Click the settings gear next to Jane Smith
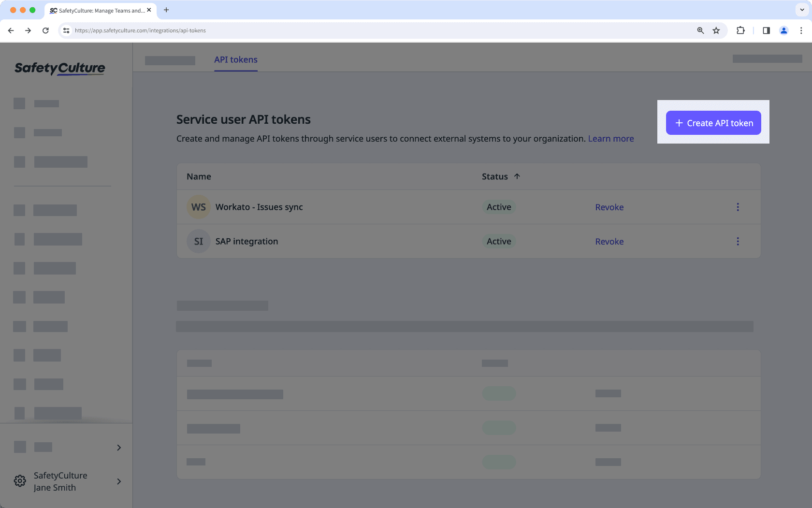812x508 pixels. coord(19,480)
